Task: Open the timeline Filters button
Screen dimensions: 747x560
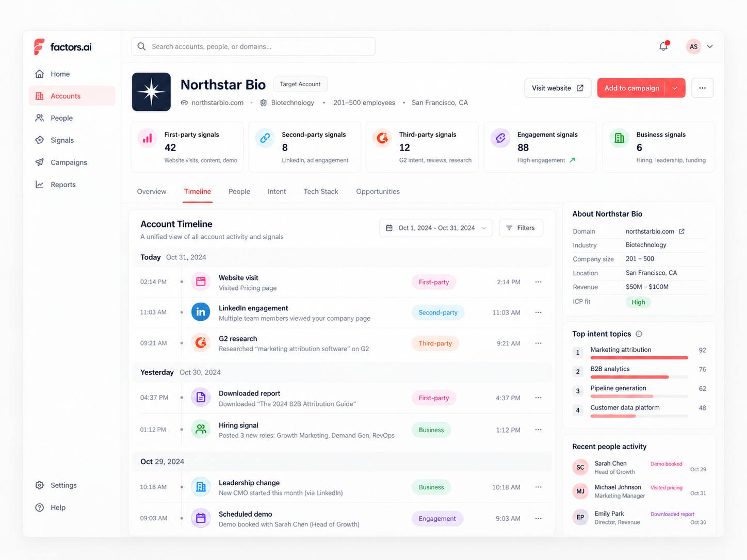Action: (x=521, y=228)
